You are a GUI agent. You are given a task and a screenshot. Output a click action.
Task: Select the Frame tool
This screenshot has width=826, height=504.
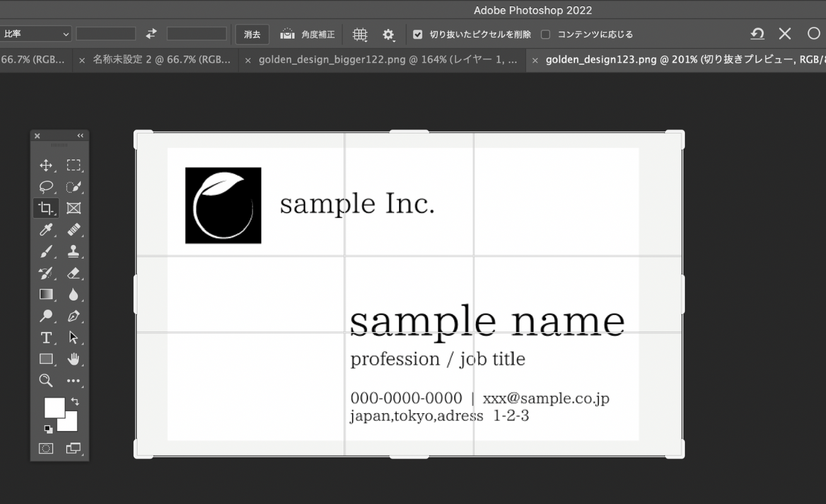pos(74,208)
